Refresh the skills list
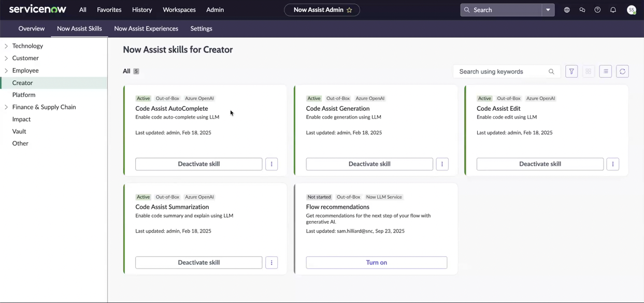The height and width of the screenshot is (303, 644). point(622,71)
